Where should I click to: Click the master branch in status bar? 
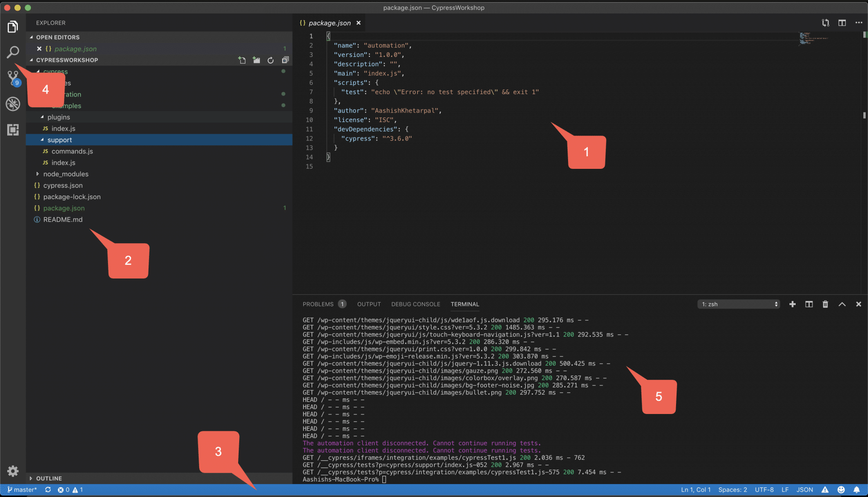point(22,490)
